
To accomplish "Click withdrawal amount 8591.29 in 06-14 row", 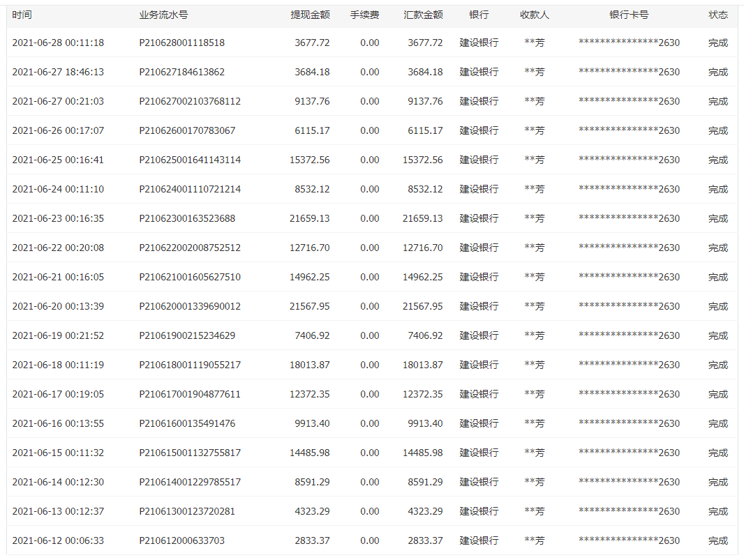I will tap(312, 482).
